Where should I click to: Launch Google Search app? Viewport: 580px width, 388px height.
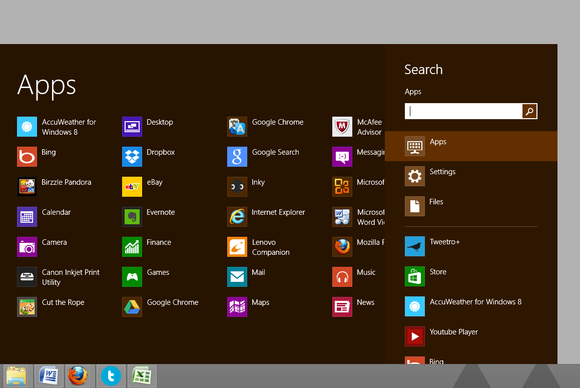[x=263, y=157]
